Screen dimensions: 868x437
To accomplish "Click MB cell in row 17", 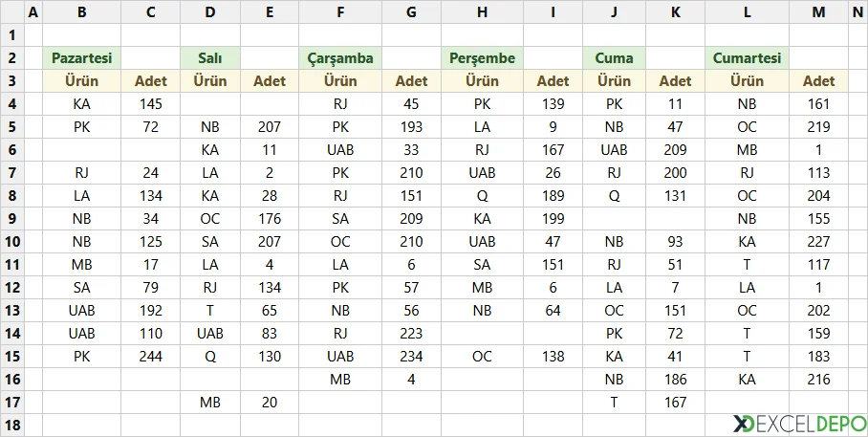I will pos(210,403).
